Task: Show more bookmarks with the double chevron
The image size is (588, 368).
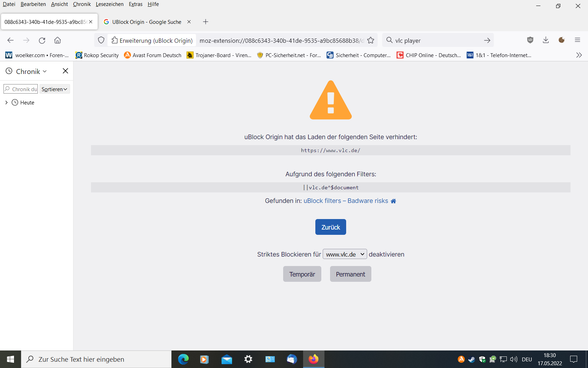Action: click(x=579, y=55)
